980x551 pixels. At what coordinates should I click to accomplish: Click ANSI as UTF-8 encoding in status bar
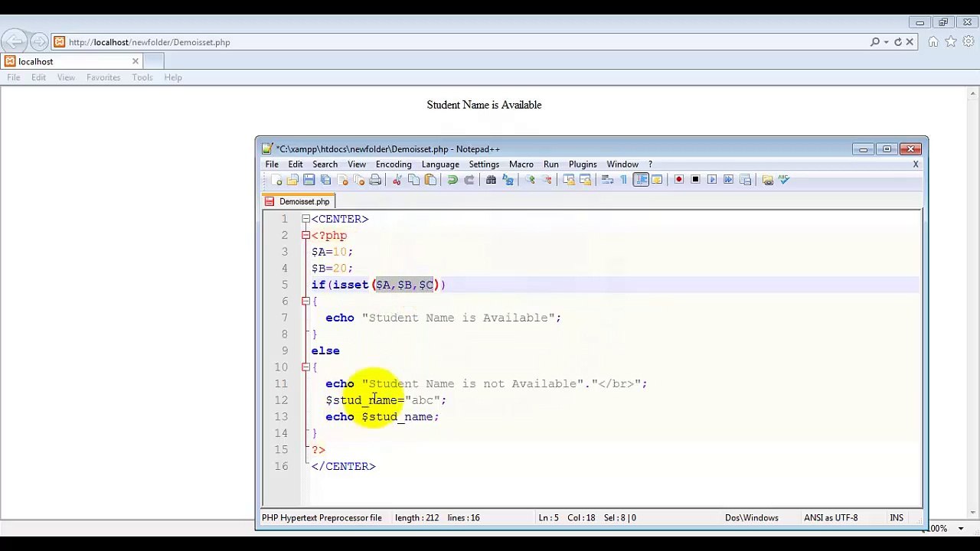click(831, 518)
